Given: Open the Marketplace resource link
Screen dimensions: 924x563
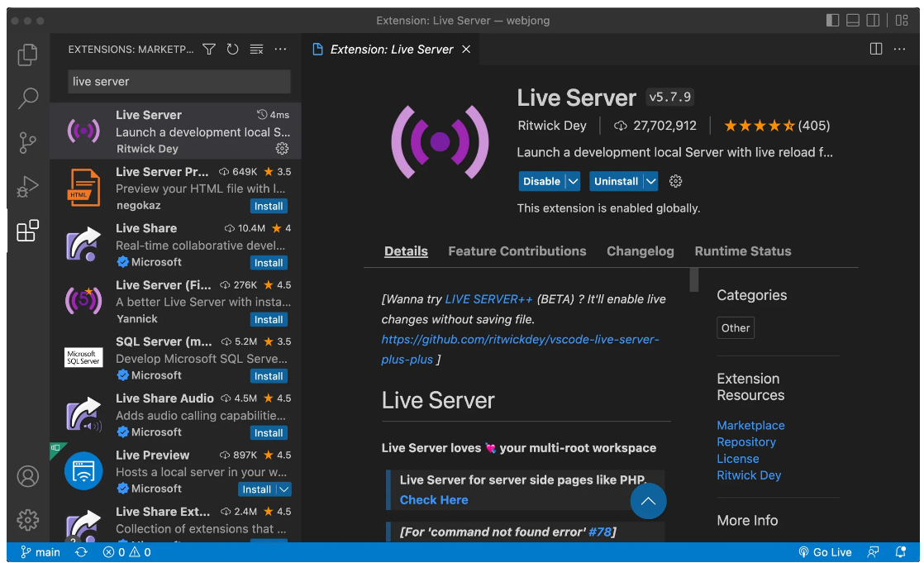Looking at the screenshot, I should point(750,426).
